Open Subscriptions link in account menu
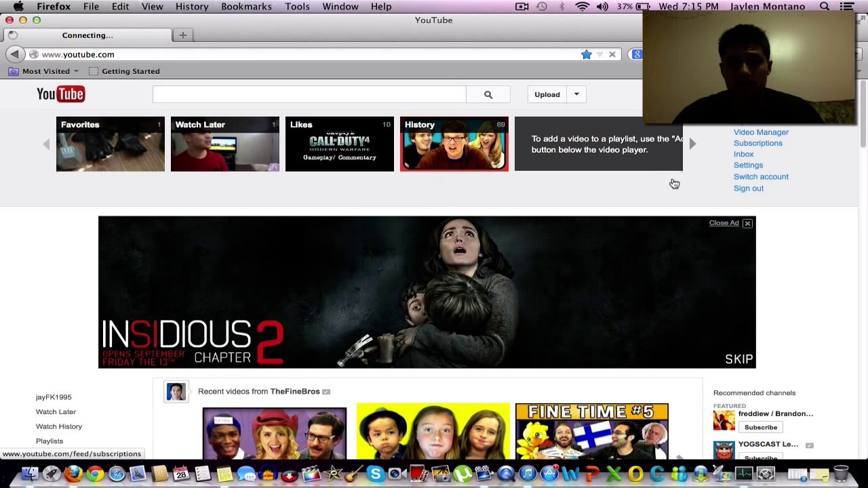The width and height of the screenshot is (868, 488). (758, 143)
